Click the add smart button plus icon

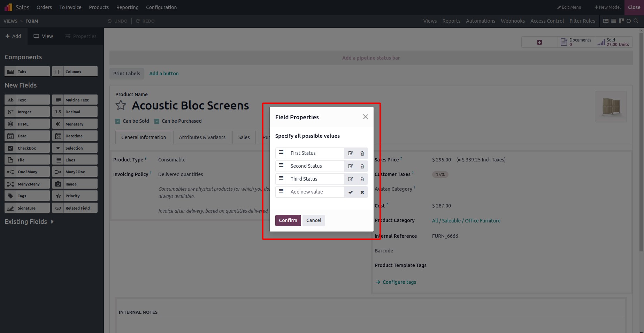(x=539, y=42)
